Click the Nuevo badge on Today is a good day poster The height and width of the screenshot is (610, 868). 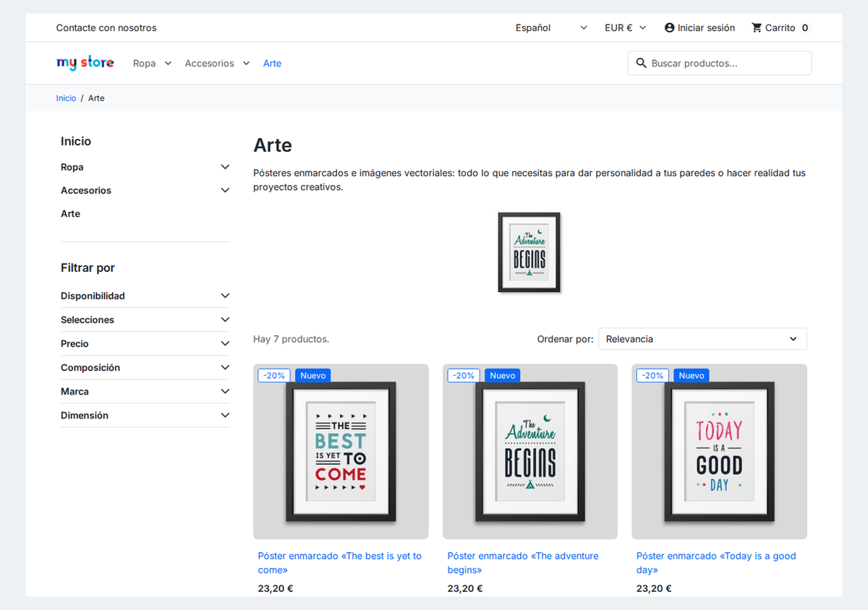692,376
